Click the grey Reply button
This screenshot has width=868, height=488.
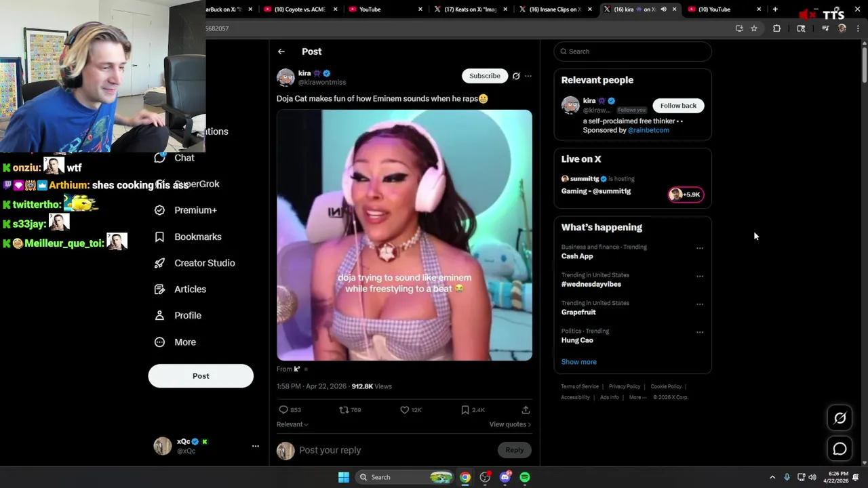point(514,450)
